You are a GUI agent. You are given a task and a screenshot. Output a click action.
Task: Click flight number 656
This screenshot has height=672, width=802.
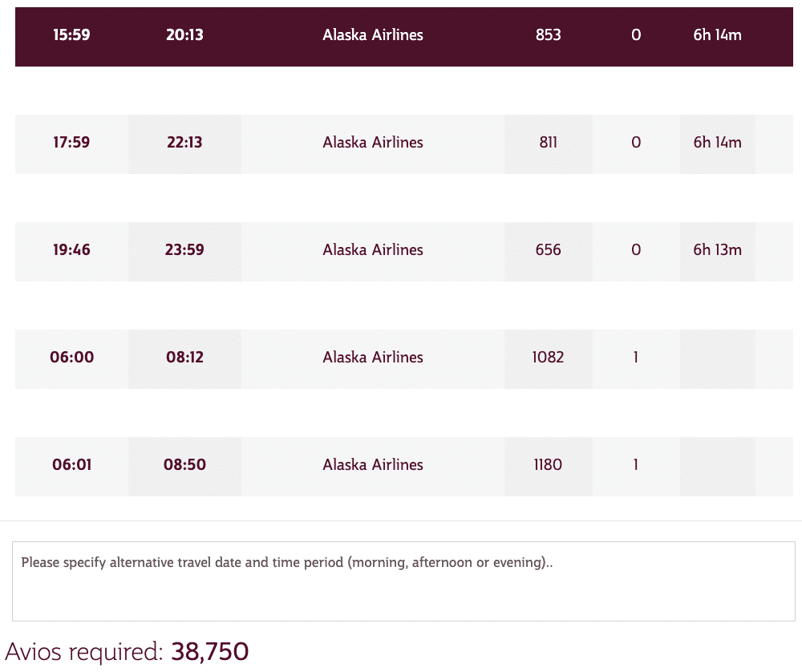(549, 250)
